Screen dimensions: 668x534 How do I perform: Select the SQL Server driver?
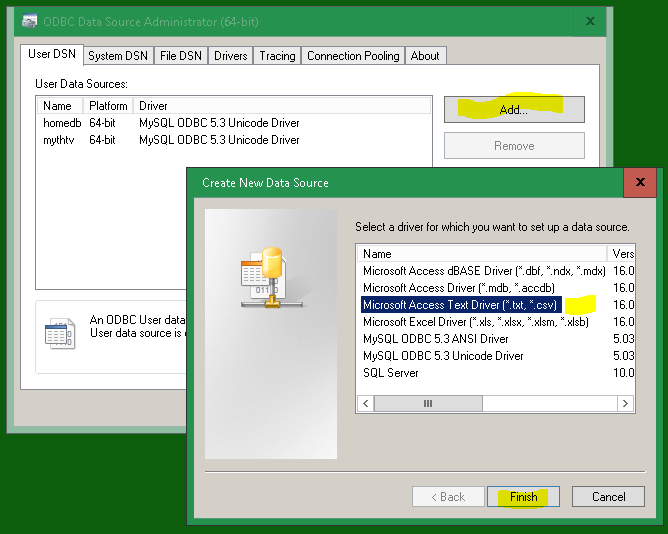[391, 373]
